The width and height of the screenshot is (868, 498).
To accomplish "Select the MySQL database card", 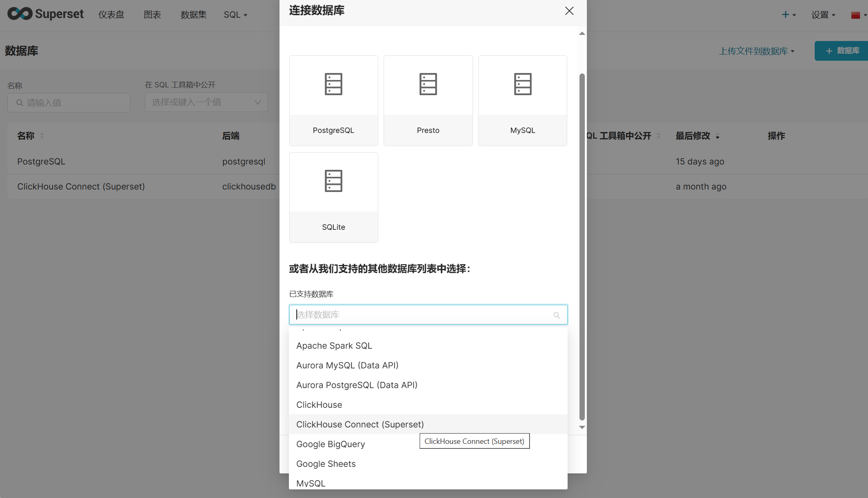I will click(x=523, y=101).
